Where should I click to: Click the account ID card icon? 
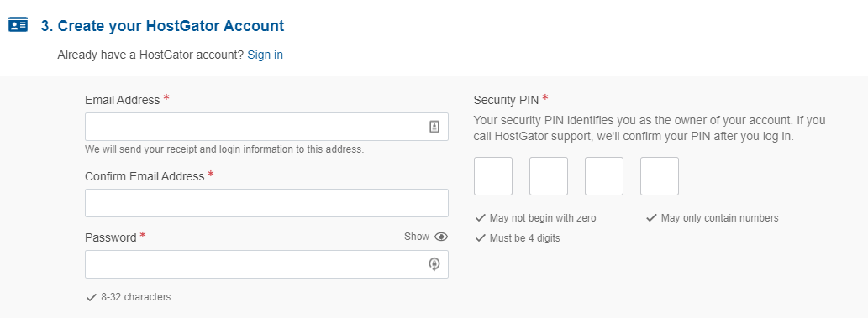(18, 25)
